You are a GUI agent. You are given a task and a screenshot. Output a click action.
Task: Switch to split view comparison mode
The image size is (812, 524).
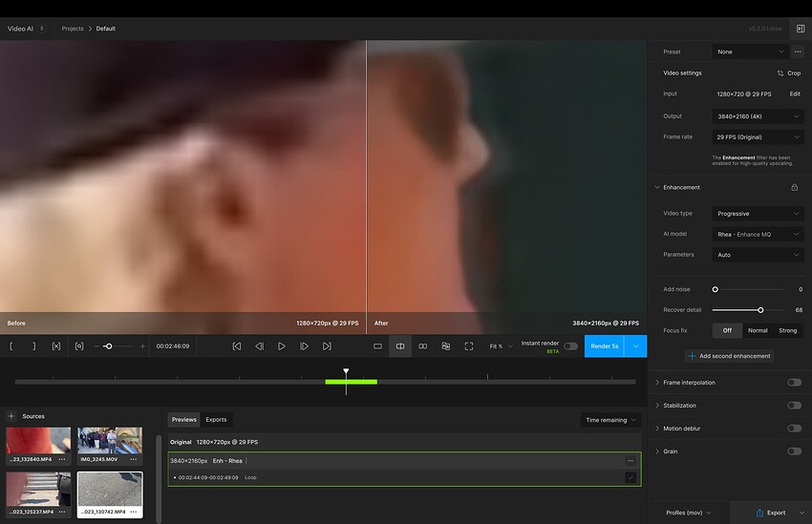point(400,346)
